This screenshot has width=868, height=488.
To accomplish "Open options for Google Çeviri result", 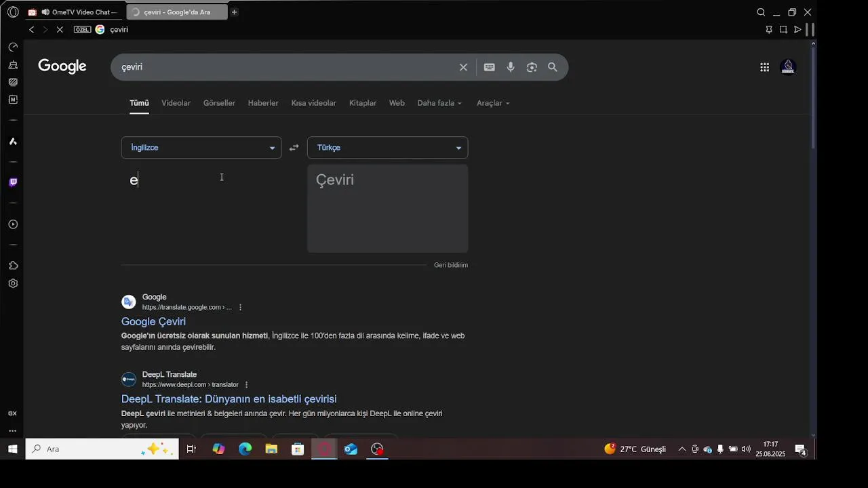I will pos(240,307).
